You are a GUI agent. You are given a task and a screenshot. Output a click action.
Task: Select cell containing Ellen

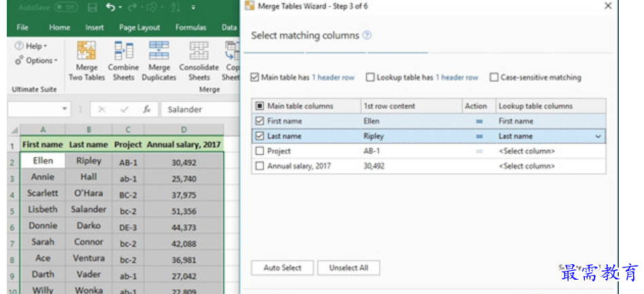(43, 161)
